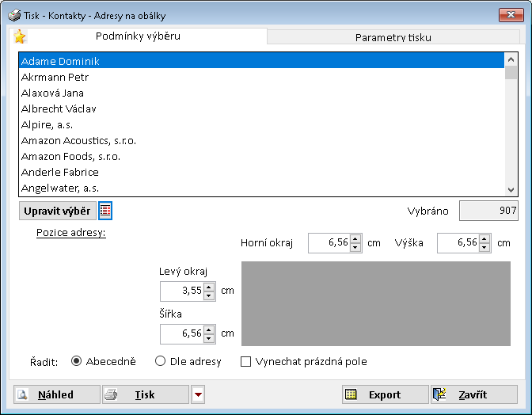532x415 pixels.
Task: Click the list icon beside Upravit výběr
Action: 105,211
